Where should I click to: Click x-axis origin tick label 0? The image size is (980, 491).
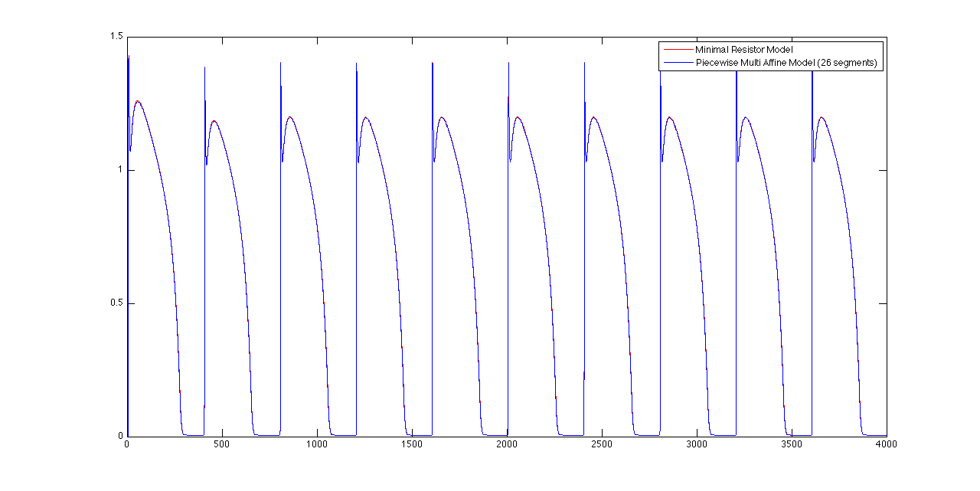click(127, 444)
